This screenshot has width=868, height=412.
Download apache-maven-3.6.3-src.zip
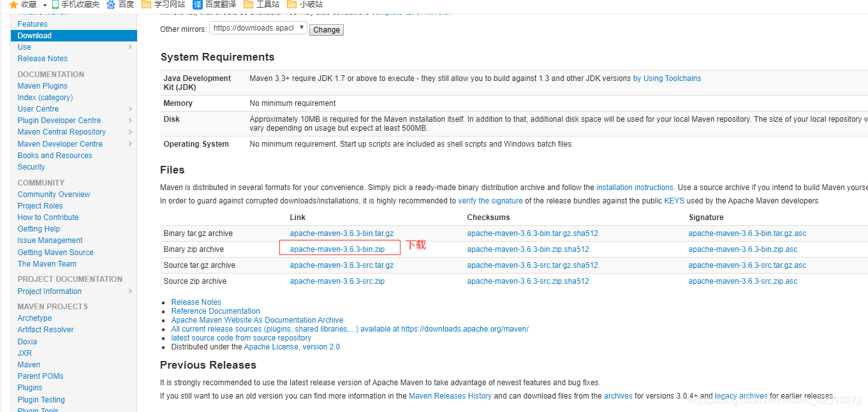(337, 281)
